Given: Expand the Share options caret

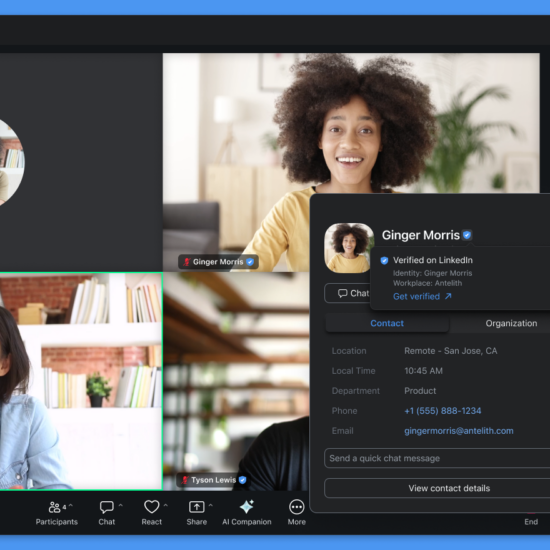Looking at the screenshot, I should [x=210, y=505].
